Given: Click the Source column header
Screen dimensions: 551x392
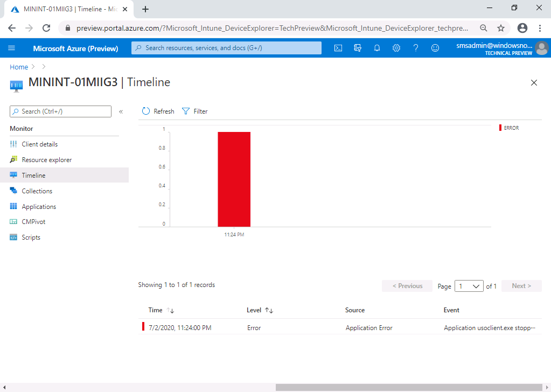Looking at the screenshot, I should pos(355,310).
